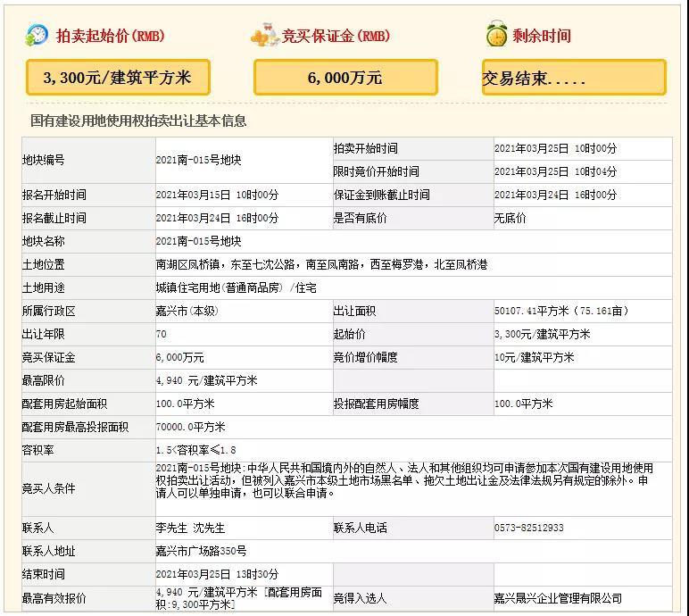The image size is (689, 616).
Task: Click the 出让面积 value 50107.41平方米
Action: [x=561, y=312]
